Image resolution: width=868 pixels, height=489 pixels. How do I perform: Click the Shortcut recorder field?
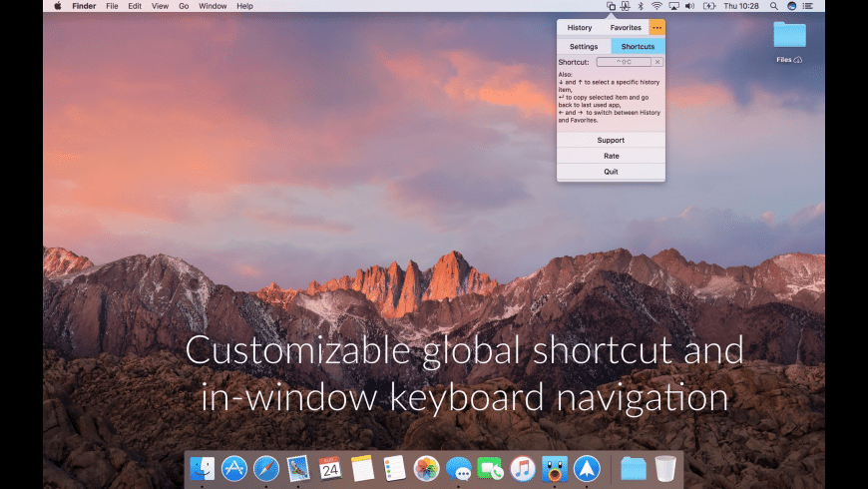[624, 62]
